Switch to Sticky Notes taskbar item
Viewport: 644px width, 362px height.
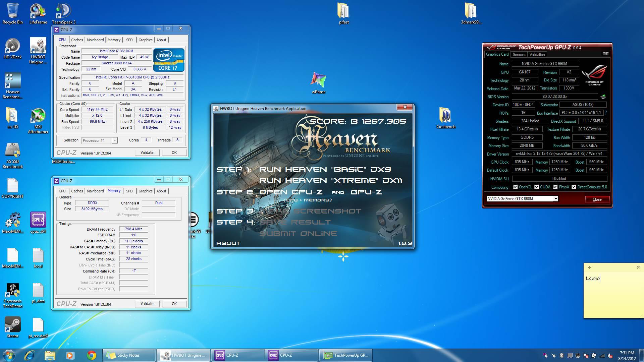(x=129, y=355)
